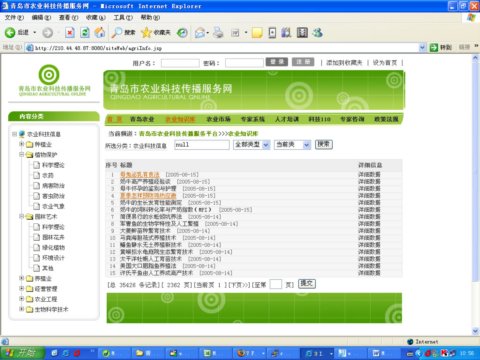
Task: Open the 工具 menu
Action: 123,17
